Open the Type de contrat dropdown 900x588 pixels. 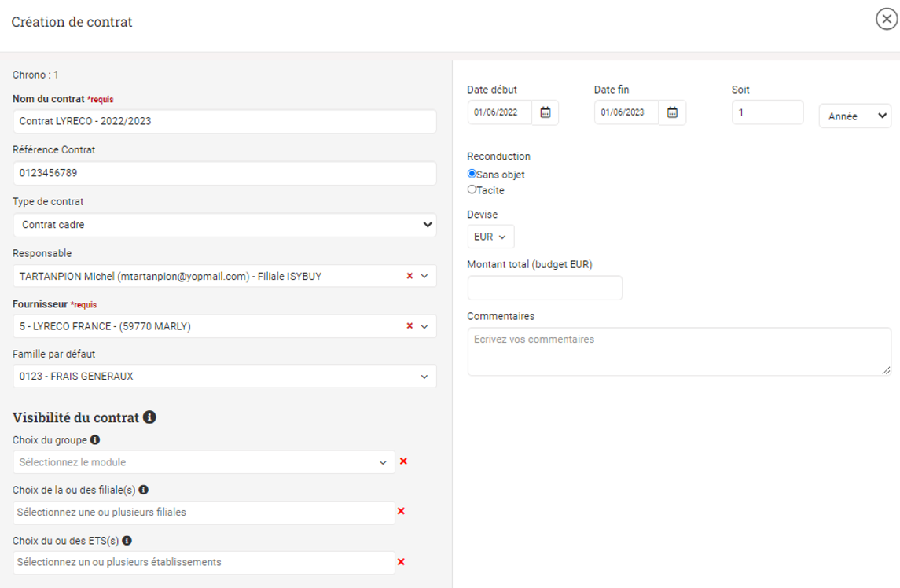point(224,225)
